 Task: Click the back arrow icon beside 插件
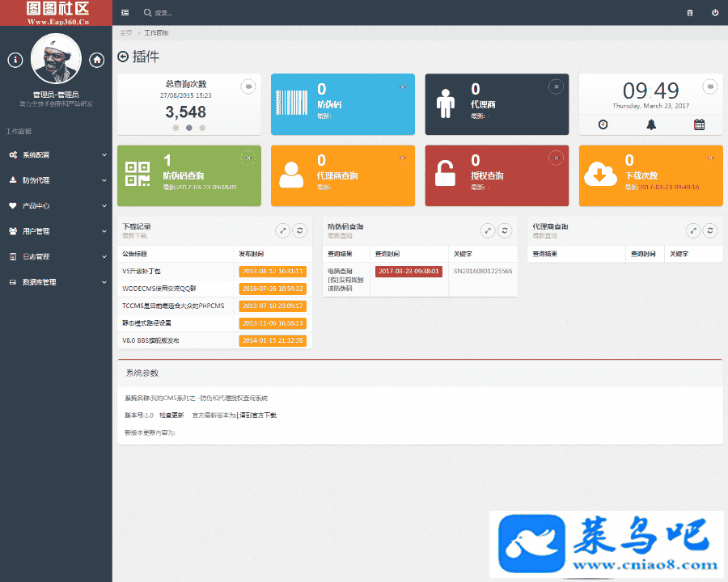pyautogui.click(x=123, y=57)
